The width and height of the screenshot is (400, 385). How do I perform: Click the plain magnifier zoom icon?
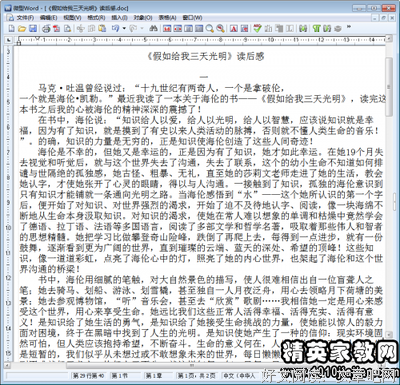tap(210, 29)
